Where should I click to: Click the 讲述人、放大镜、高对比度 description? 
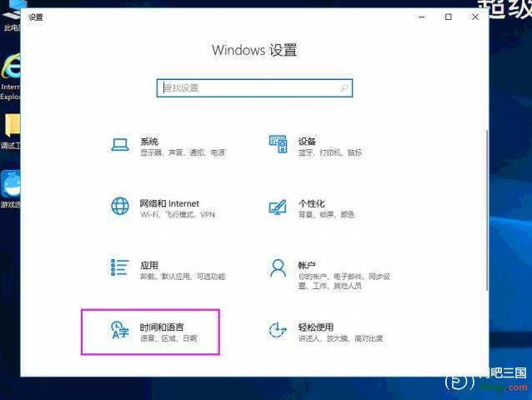341,338
